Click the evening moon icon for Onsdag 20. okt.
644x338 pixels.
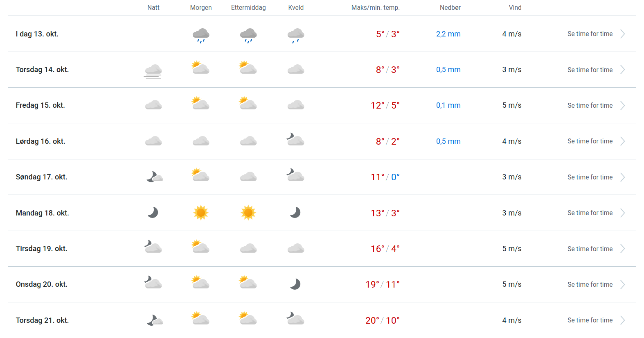295,284
